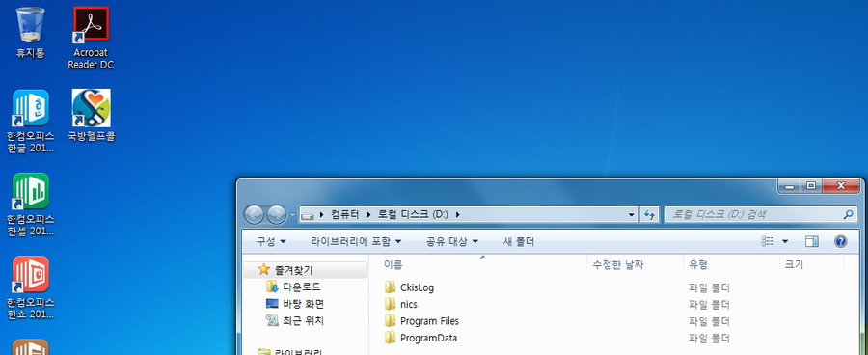
Task: Open the 구성 menu
Action: pos(271,242)
